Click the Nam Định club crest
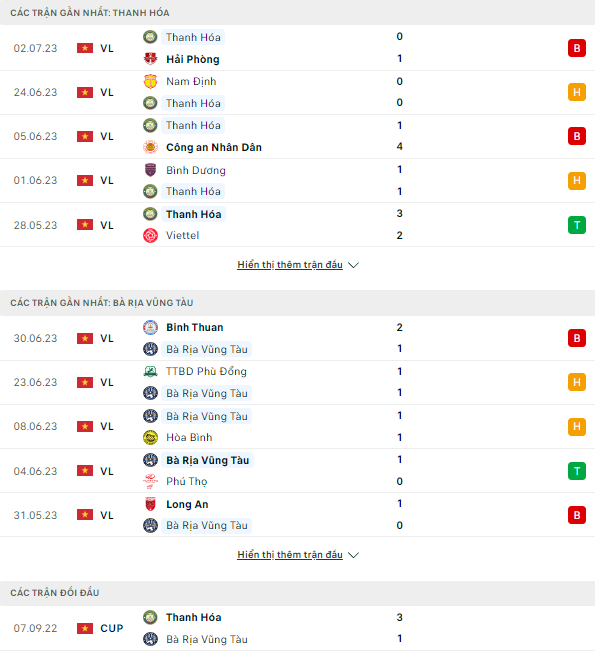The height and width of the screenshot is (651, 595). (150, 81)
